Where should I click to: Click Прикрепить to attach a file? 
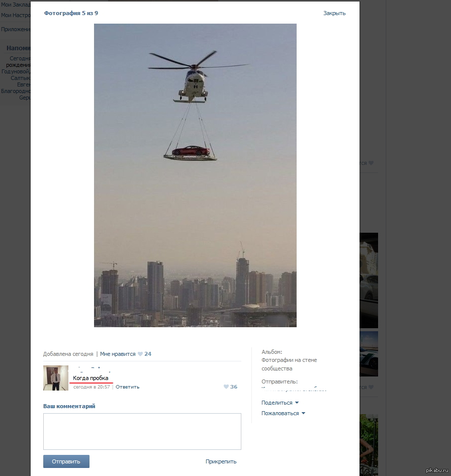click(x=221, y=461)
